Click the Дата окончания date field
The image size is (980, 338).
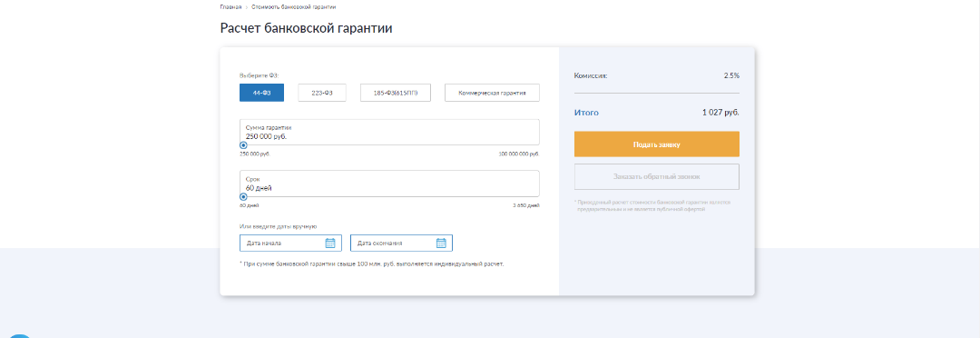tap(401, 243)
